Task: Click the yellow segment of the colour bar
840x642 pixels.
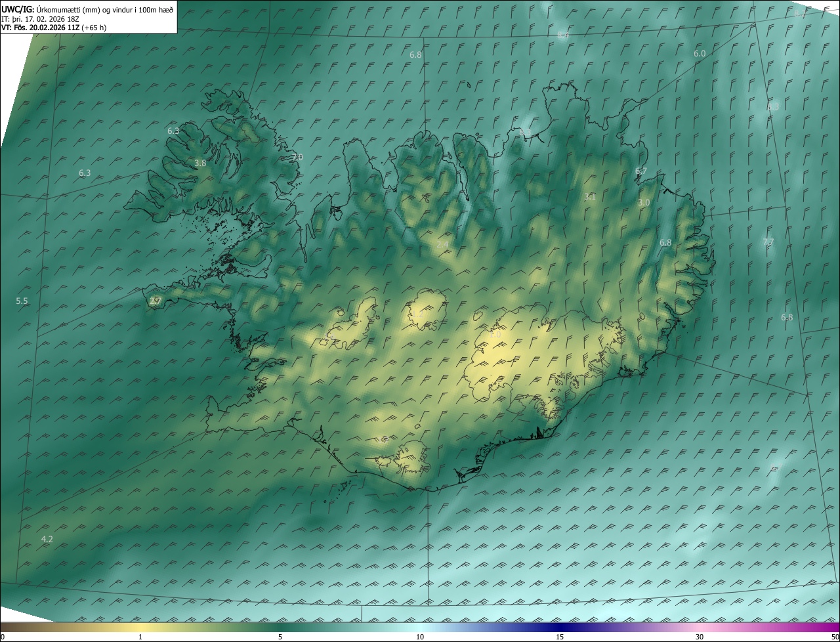Action: (x=141, y=627)
